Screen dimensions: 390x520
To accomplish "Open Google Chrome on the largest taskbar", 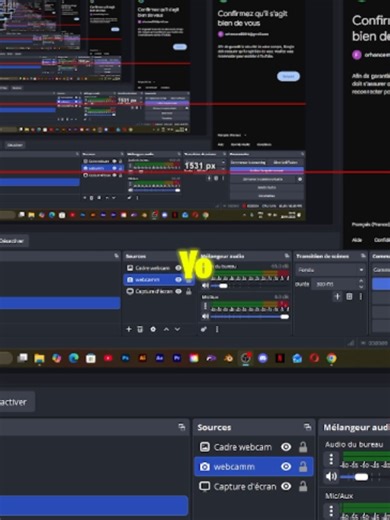I will pos(331,358).
